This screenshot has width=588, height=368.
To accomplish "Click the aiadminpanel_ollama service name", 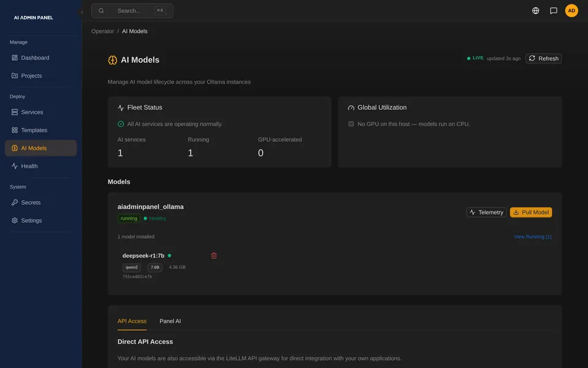I will (x=151, y=207).
